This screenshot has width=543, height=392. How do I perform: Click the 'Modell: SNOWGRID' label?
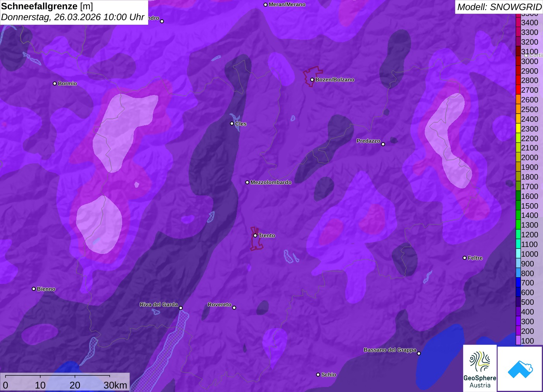(x=499, y=7)
